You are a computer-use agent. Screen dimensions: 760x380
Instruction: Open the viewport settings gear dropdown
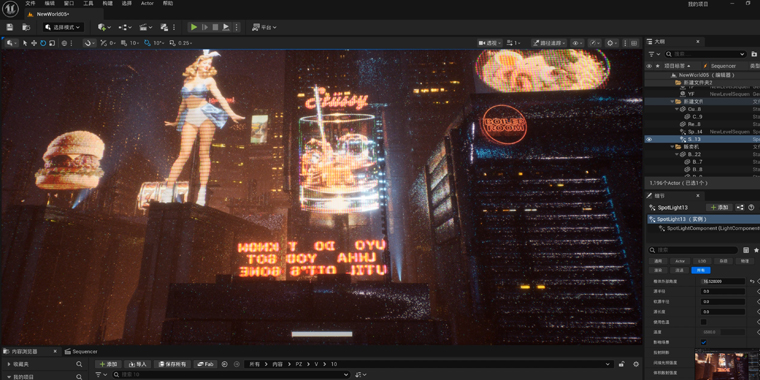pyautogui.click(x=612, y=43)
